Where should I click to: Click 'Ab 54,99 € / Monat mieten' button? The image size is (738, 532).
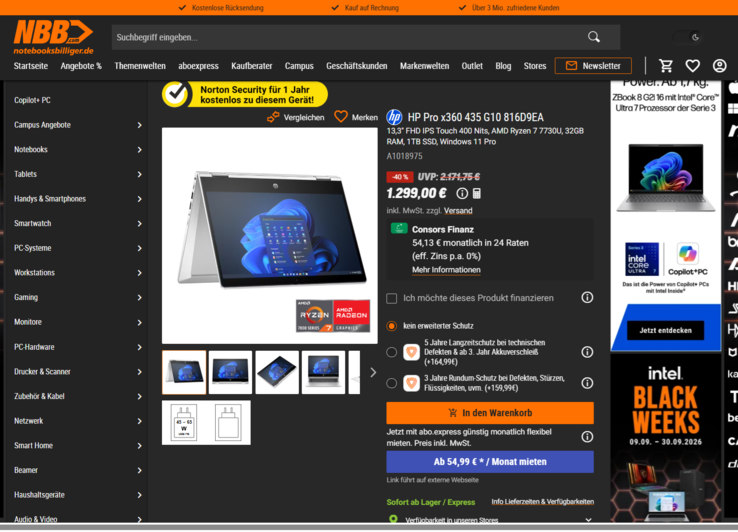tap(490, 462)
